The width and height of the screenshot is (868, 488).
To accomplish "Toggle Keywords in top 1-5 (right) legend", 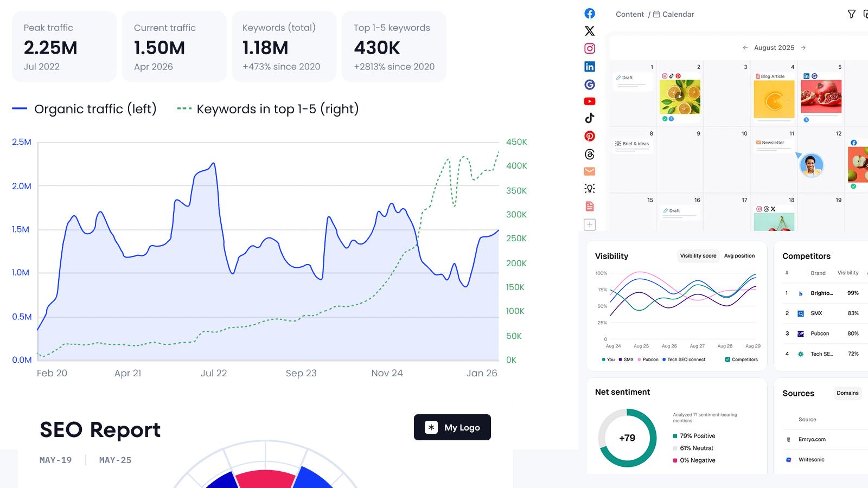I will tap(268, 109).
